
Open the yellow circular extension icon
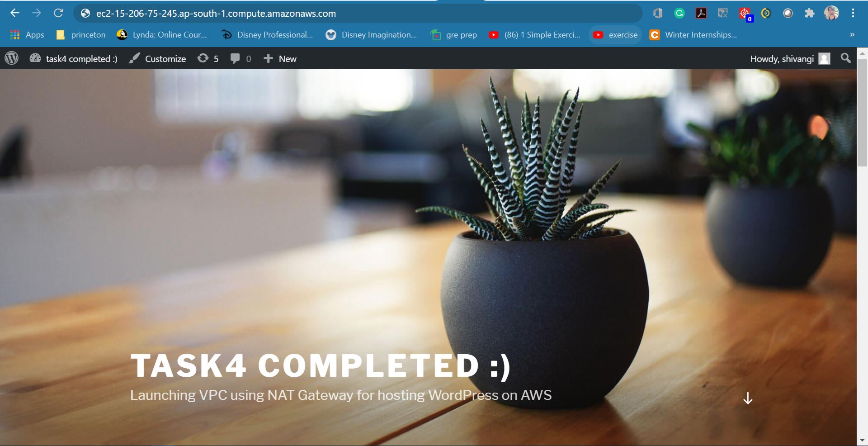point(766,14)
